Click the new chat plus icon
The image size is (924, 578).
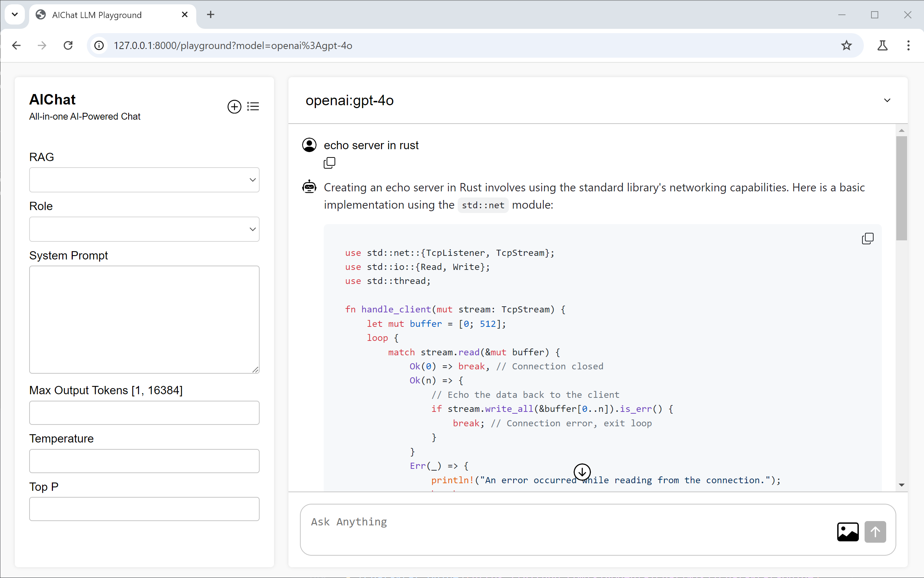click(x=234, y=107)
